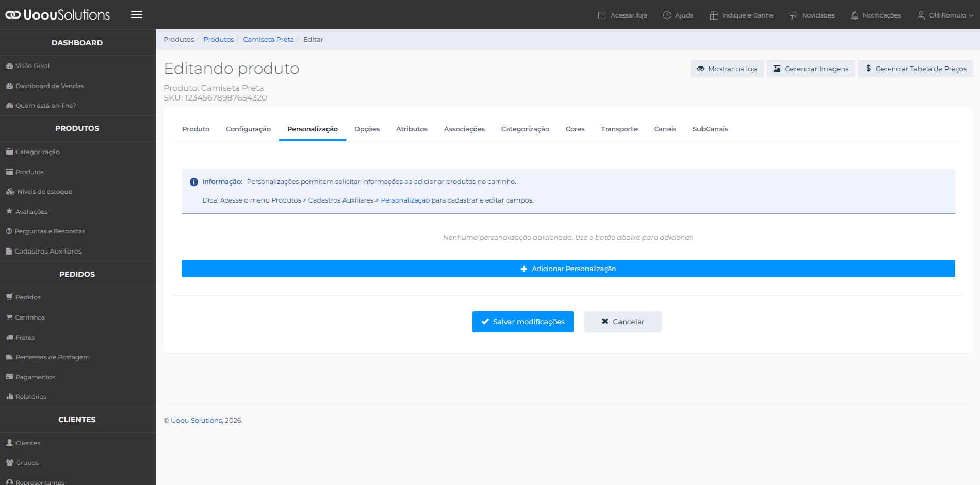Toggle the hamburger sidebar menu

[137, 14]
